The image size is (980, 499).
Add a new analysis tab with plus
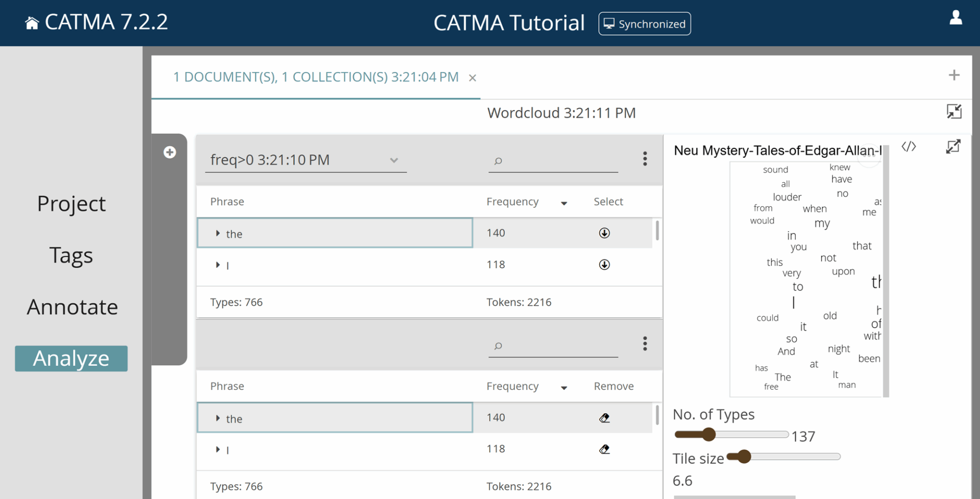[954, 75]
